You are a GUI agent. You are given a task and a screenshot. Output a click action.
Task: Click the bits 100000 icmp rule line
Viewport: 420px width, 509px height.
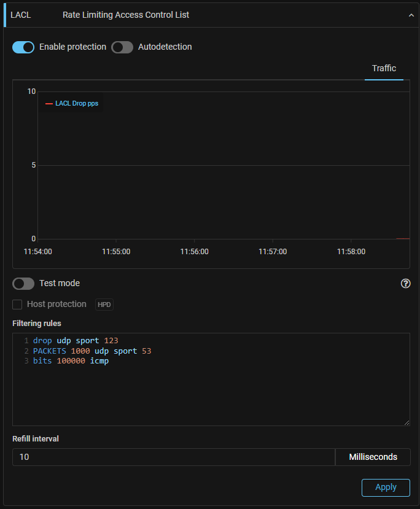tap(71, 361)
